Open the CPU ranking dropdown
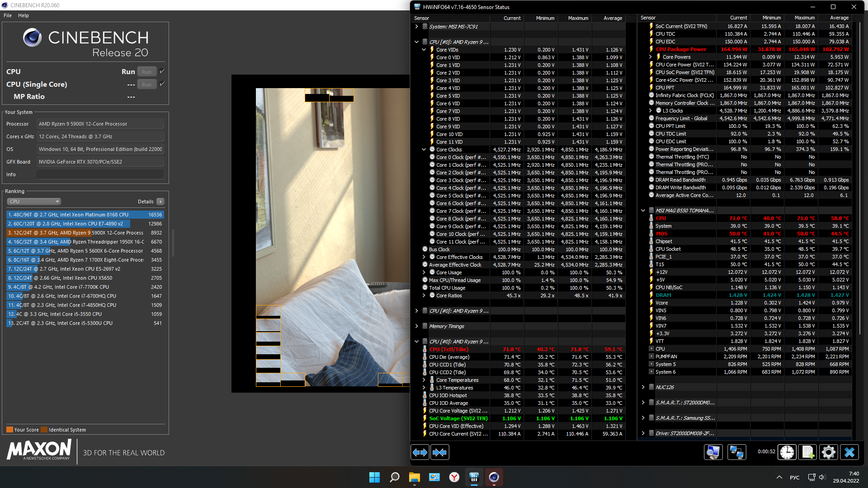This screenshot has height=488, width=868. 34,202
